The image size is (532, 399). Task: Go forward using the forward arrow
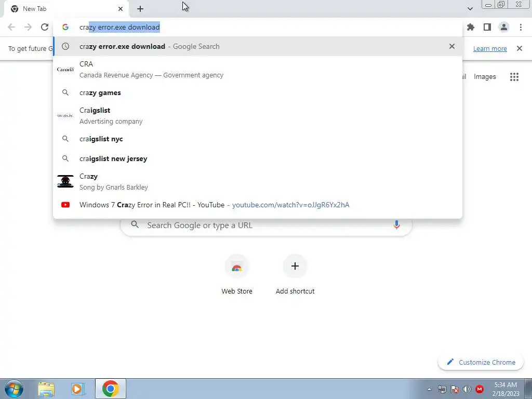[x=28, y=27]
